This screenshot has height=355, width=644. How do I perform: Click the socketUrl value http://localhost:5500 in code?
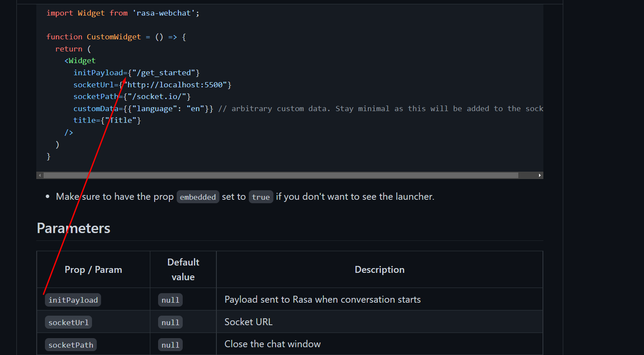pos(177,84)
